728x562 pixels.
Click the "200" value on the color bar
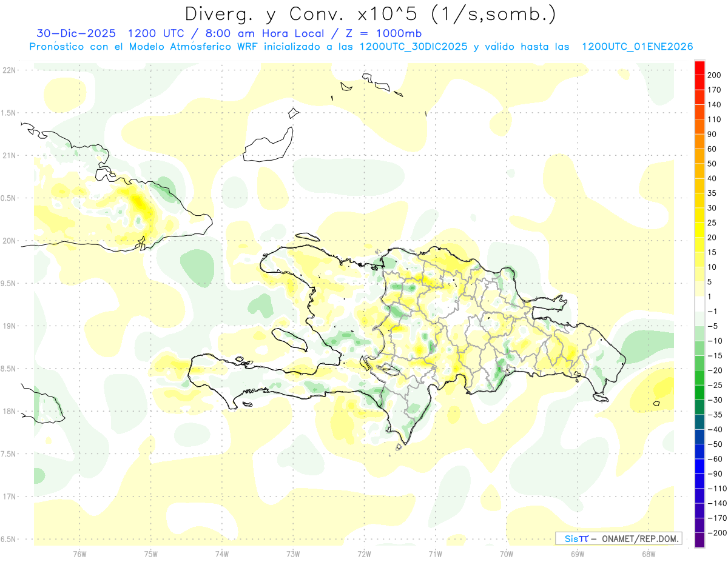[715, 75]
